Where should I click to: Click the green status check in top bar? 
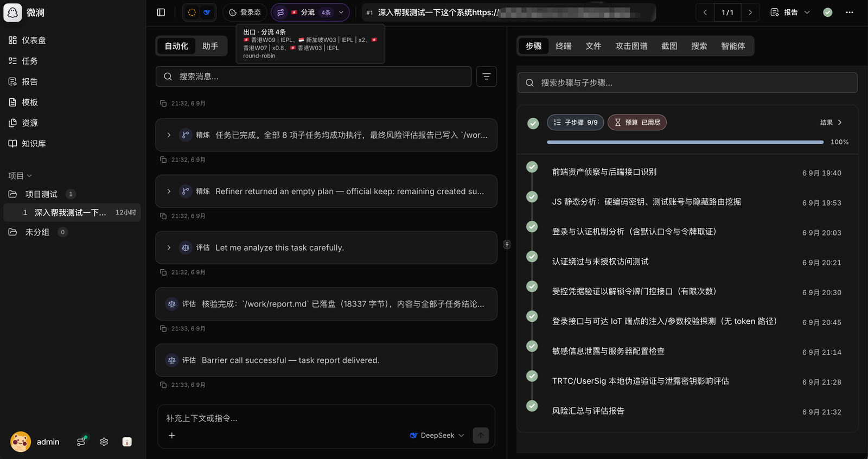click(828, 12)
